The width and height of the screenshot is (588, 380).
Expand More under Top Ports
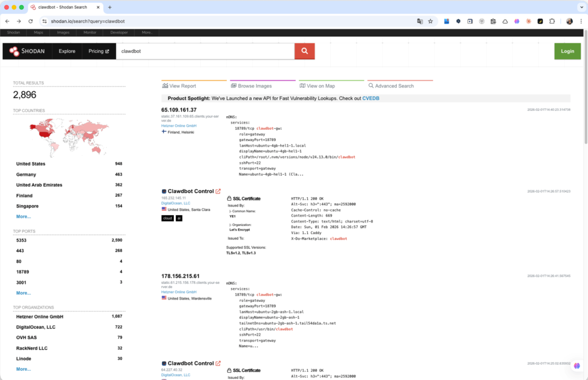[24, 293]
